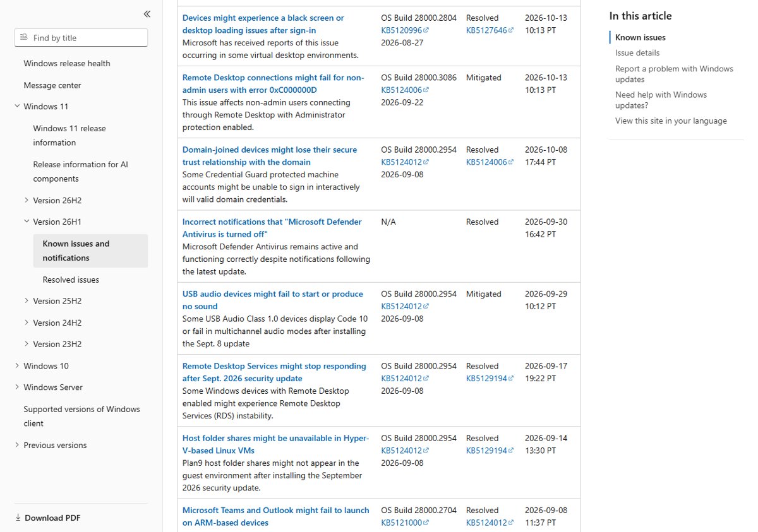Expand the Version 24H2 node
This screenshot has height=532, width=758.
click(27, 322)
